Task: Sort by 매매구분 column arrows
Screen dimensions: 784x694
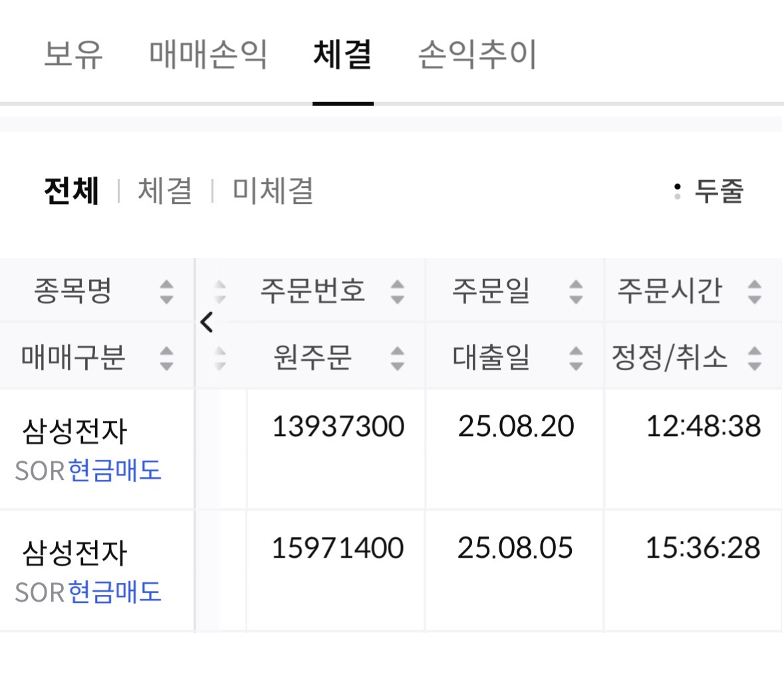Action: (x=166, y=358)
